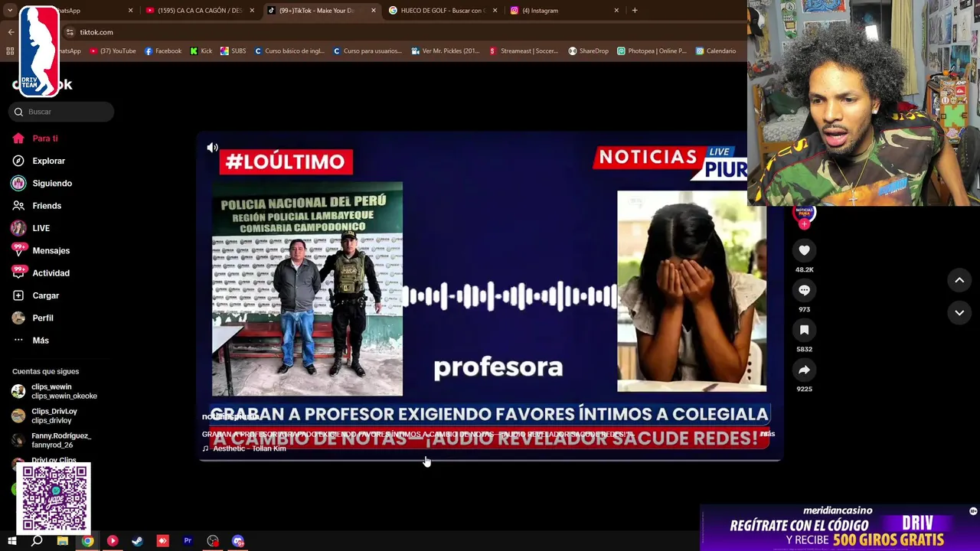Open the Windows Start menu
Screen dimensions: 980x551
[x=11, y=541]
